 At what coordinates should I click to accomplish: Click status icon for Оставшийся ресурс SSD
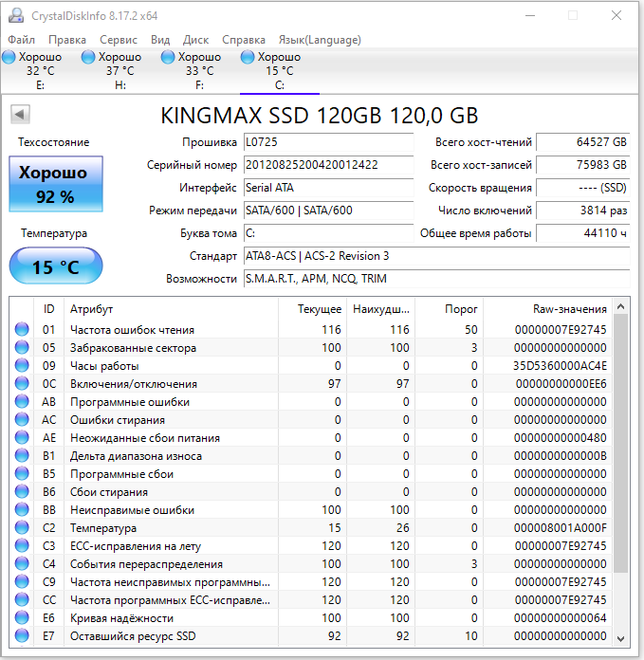[22, 635]
